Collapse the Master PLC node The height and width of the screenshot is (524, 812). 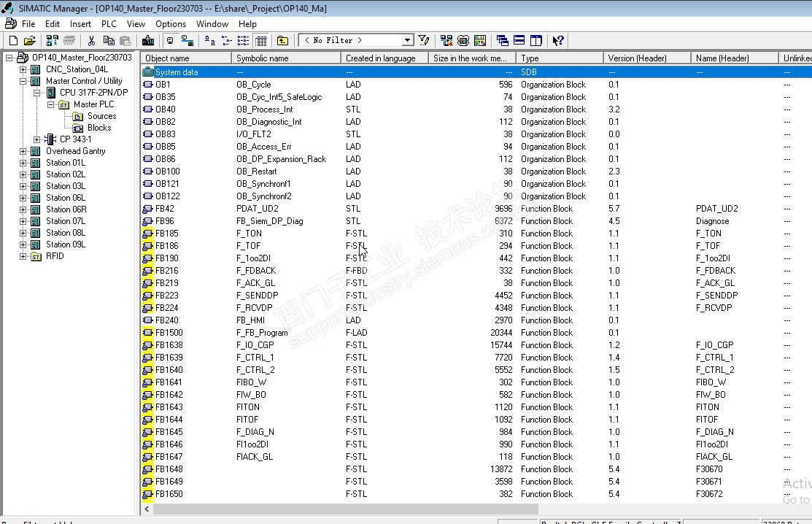tap(51, 104)
